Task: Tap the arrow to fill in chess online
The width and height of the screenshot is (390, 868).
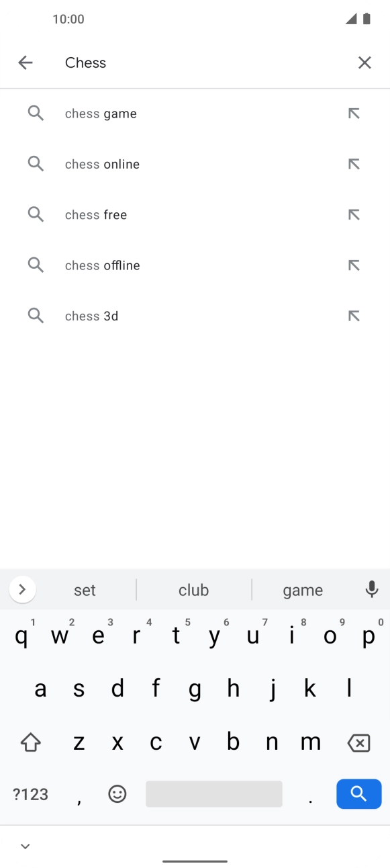Action: (354, 163)
